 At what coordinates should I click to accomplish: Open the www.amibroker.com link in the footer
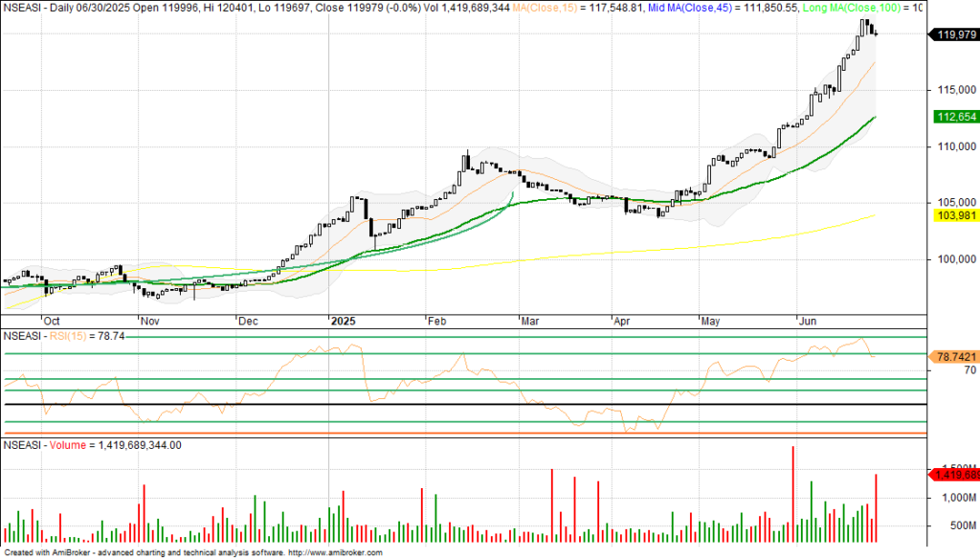(x=334, y=552)
